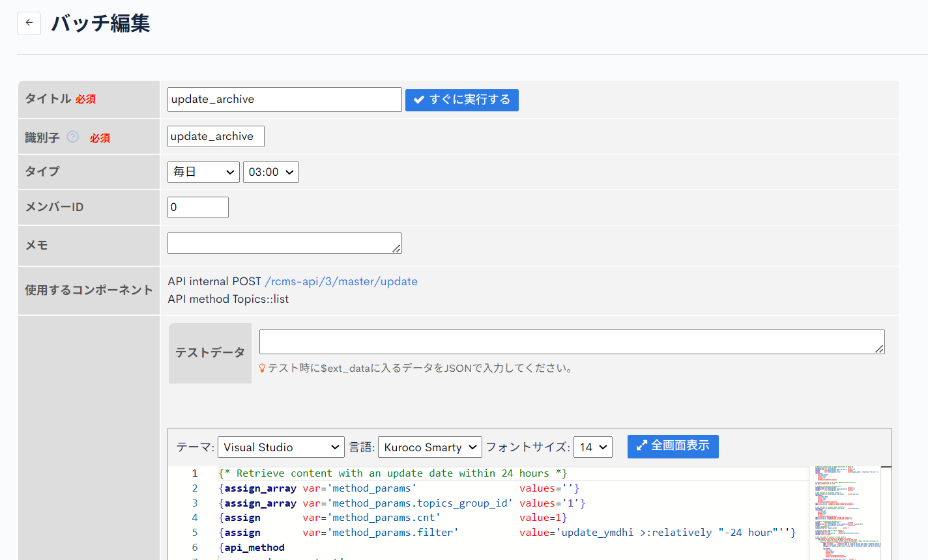928x560 pixels.
Task: Click the メンバーID input field
Action: (x=198, y=207)
